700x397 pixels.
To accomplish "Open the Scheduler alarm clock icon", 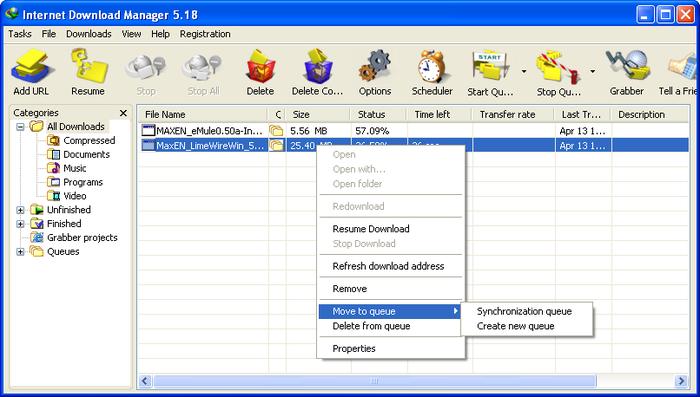I will pos(432,67).
